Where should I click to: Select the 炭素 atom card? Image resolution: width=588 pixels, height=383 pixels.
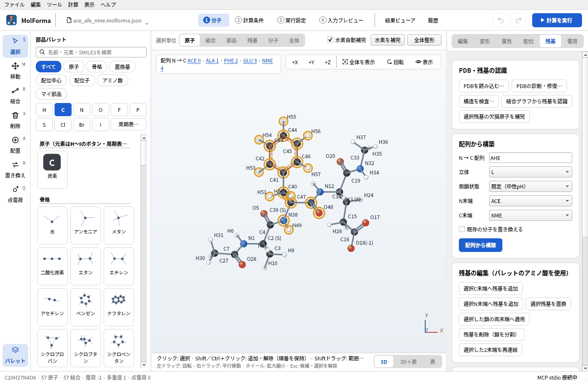coord(52,169)
